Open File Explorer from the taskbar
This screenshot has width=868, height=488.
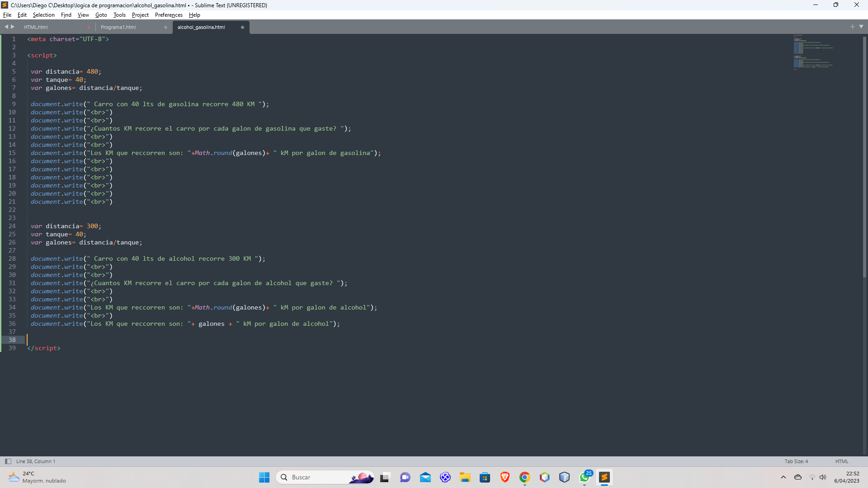tap(465, 477)
